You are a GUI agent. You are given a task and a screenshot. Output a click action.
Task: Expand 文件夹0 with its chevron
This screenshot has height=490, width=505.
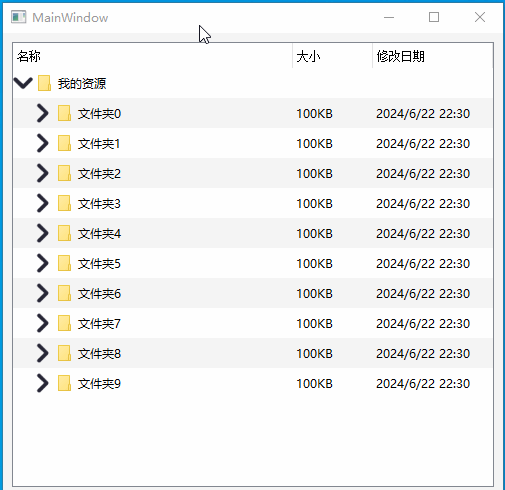[42, 113]
